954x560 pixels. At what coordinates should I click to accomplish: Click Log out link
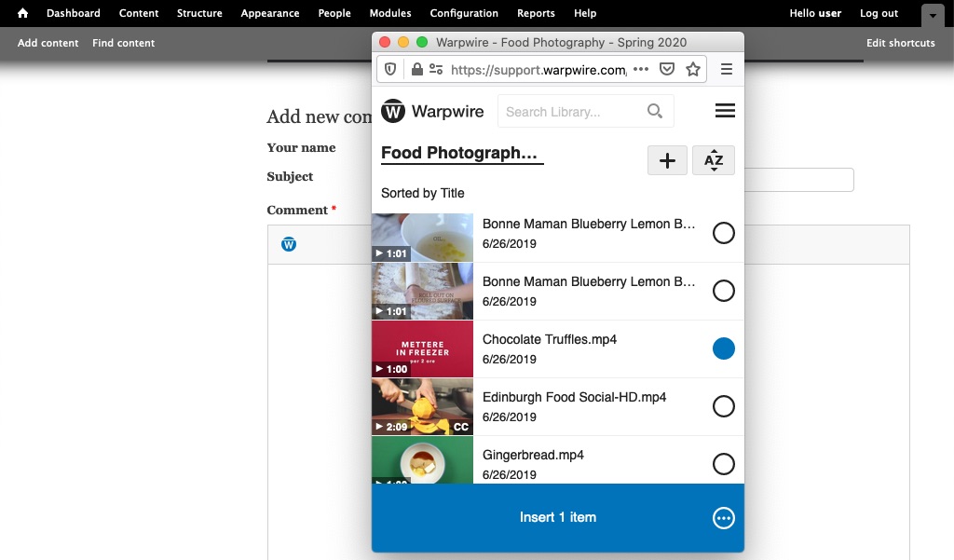[879, 13]
